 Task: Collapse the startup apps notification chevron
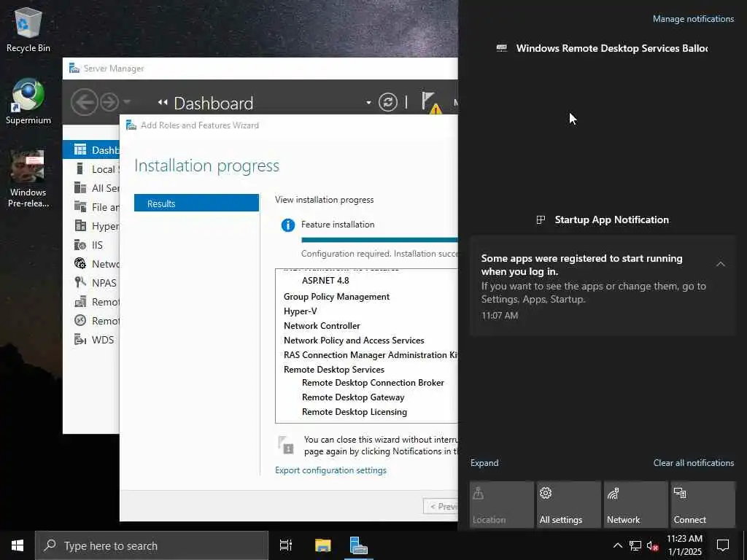click(720, 264)
